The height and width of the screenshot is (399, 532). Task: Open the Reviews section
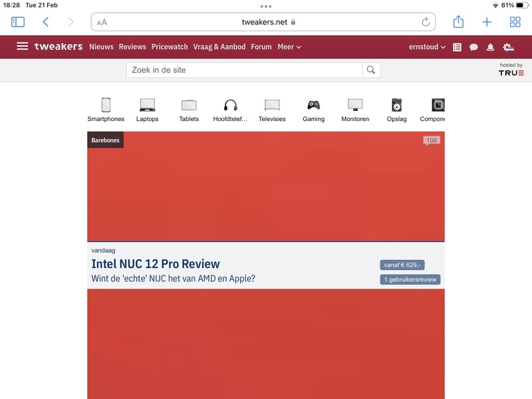point(132,47)
